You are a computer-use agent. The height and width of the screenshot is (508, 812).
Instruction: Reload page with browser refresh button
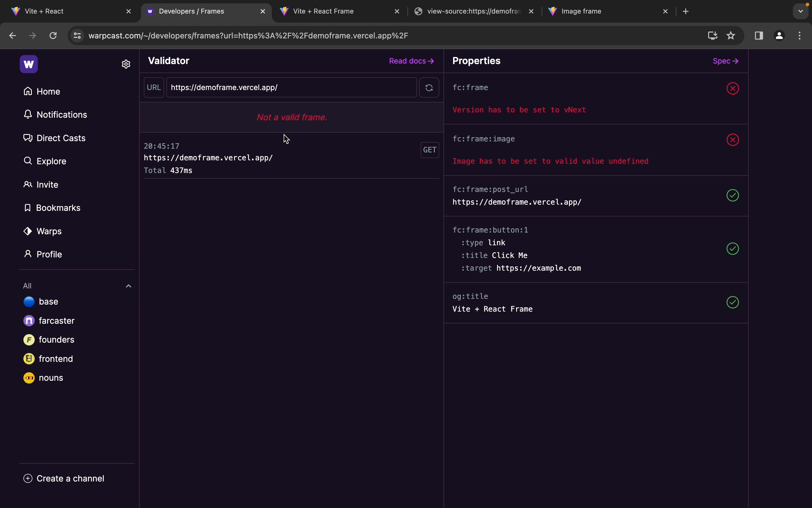coord(53,36)
